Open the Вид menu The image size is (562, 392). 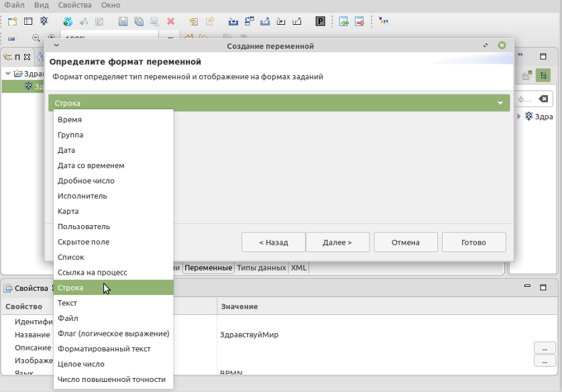(42, 5)
